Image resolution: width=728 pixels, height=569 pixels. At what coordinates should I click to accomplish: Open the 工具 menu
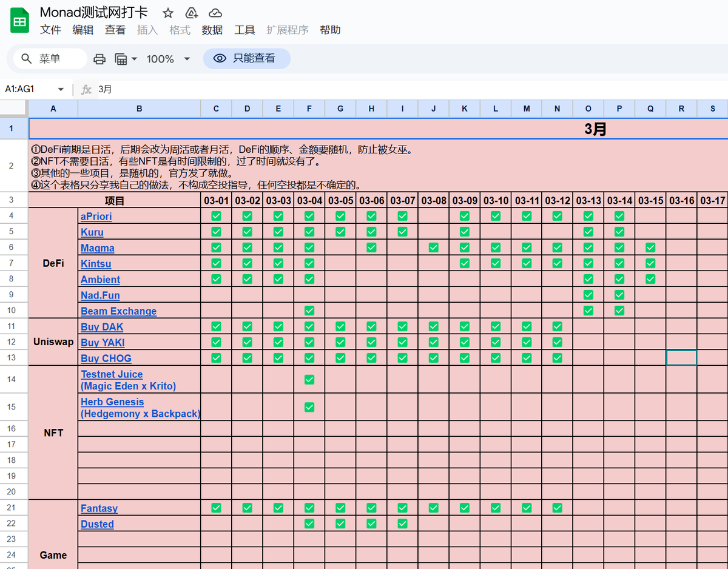coord(244,30)
